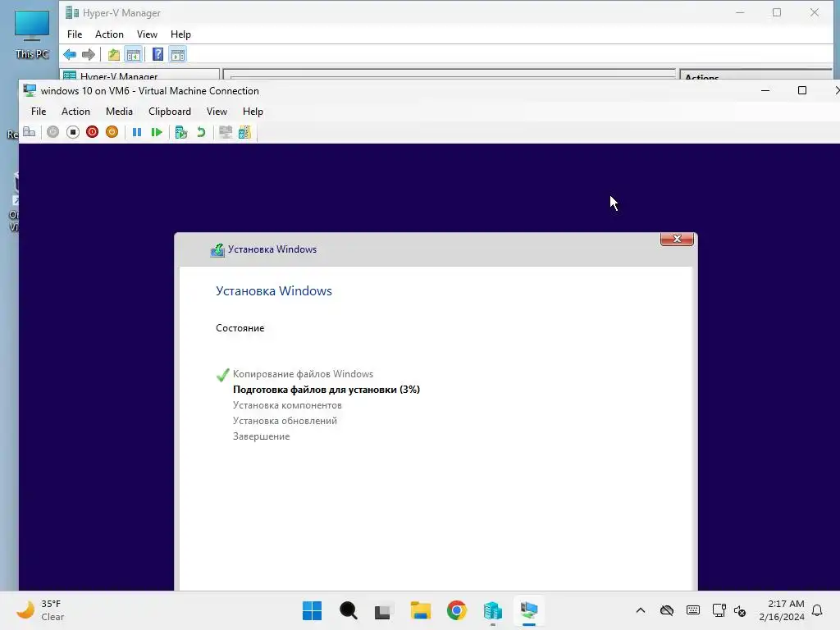840x630 pixels.
Task: Click the green Reset/Resume play icon
Action: pos(157,132)
